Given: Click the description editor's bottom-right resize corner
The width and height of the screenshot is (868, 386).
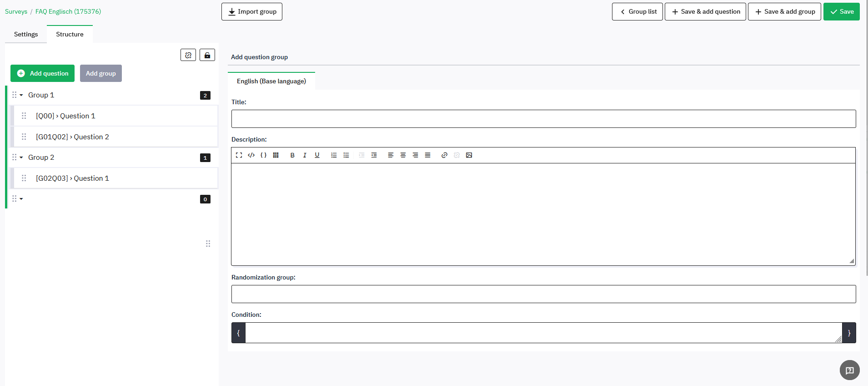Looking at the screenshot, I should coord(852,261).
